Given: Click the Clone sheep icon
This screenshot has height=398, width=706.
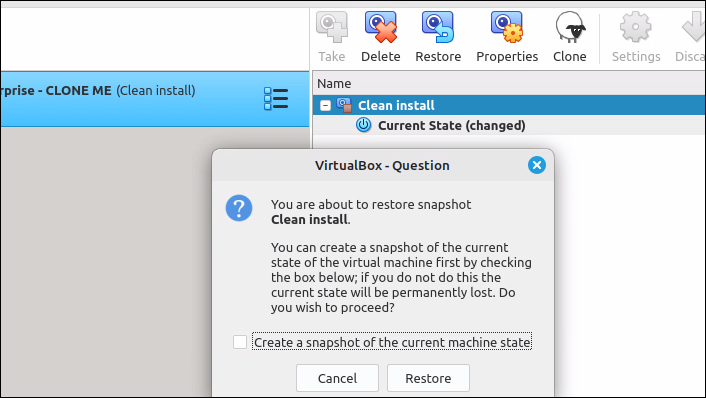Looking at the screenshot, I should [x=570, y=27].
